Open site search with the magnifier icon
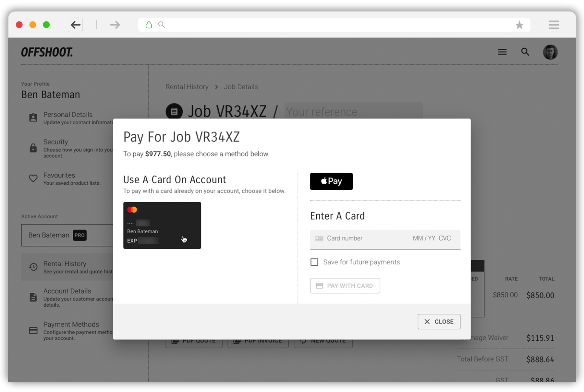Image resolution: width=584 pixels, height=392 pixels. [x=525, y=52]
